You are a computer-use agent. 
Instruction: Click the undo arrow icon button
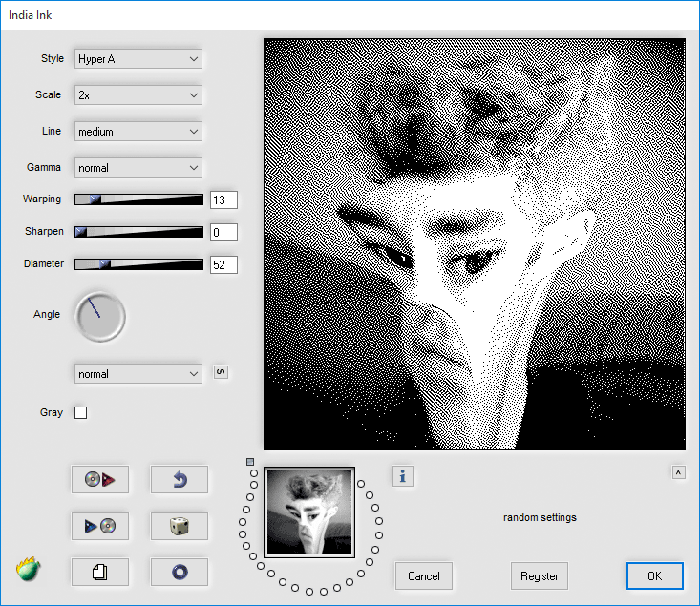[179, 480]
